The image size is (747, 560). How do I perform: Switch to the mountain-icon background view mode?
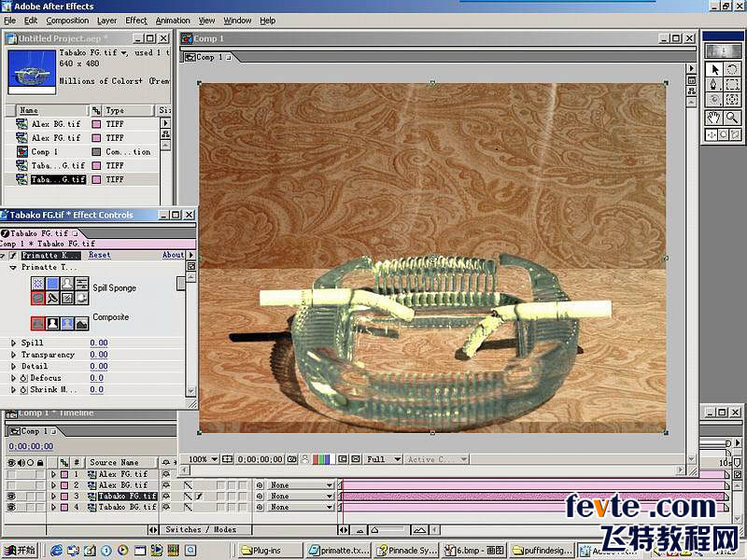[x=82, y=324]
